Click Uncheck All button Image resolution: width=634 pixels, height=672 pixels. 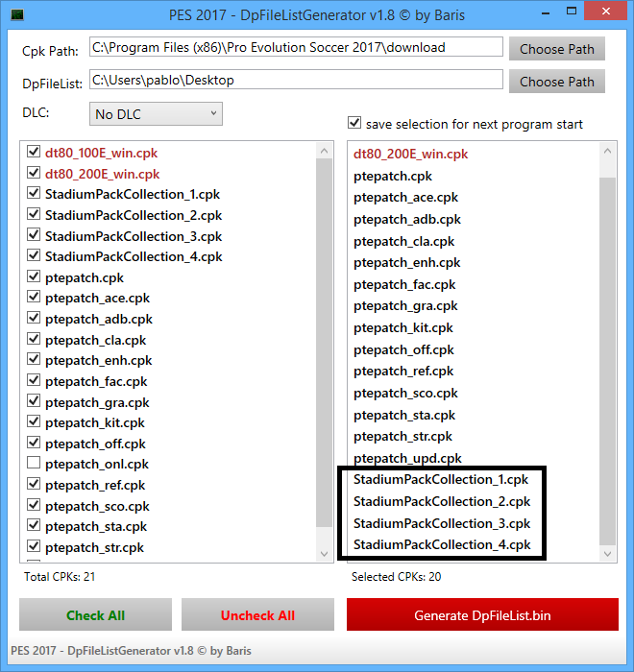[257, 615]
